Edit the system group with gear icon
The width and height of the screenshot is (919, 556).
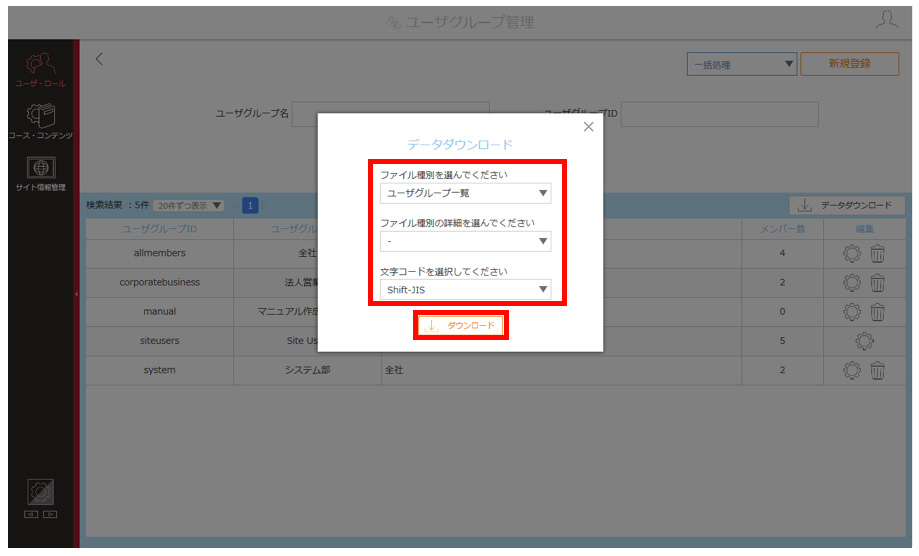point(852,370)
